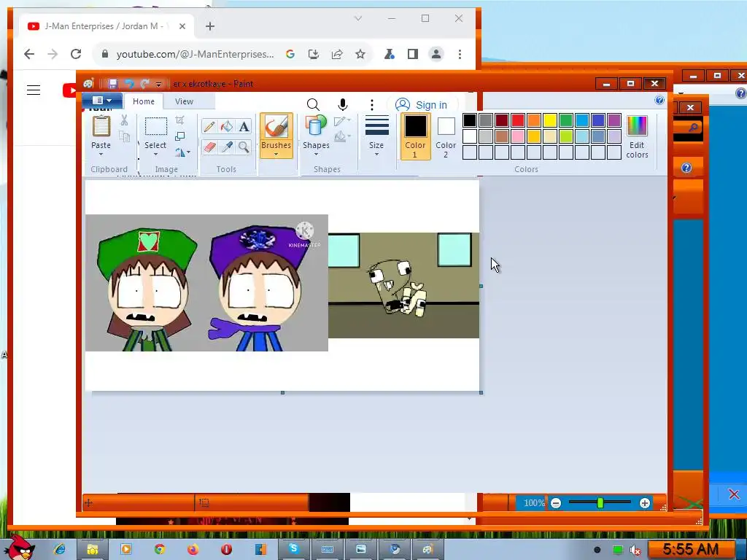Click the Copy icon in Clipboard group
This screenshot has width=747, height=560.
[x=124, y=136]
